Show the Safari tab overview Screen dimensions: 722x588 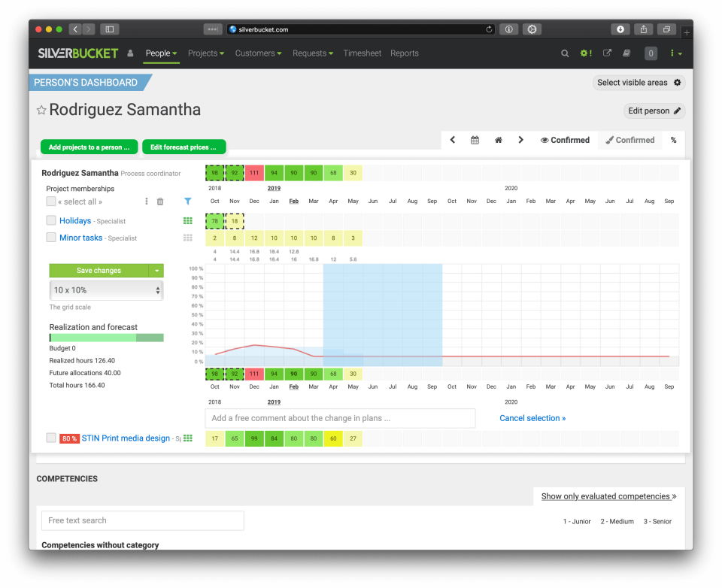[x=666, y=29]
